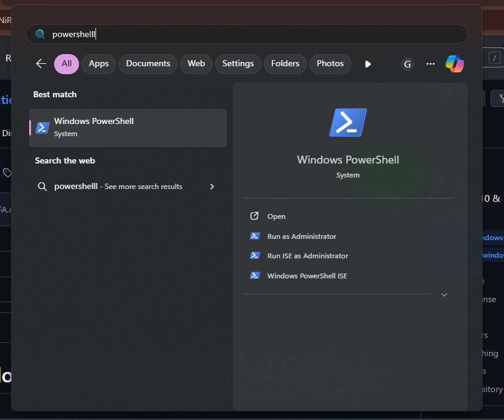Expand powershelll web results chevron

click(x=212, y=187)
